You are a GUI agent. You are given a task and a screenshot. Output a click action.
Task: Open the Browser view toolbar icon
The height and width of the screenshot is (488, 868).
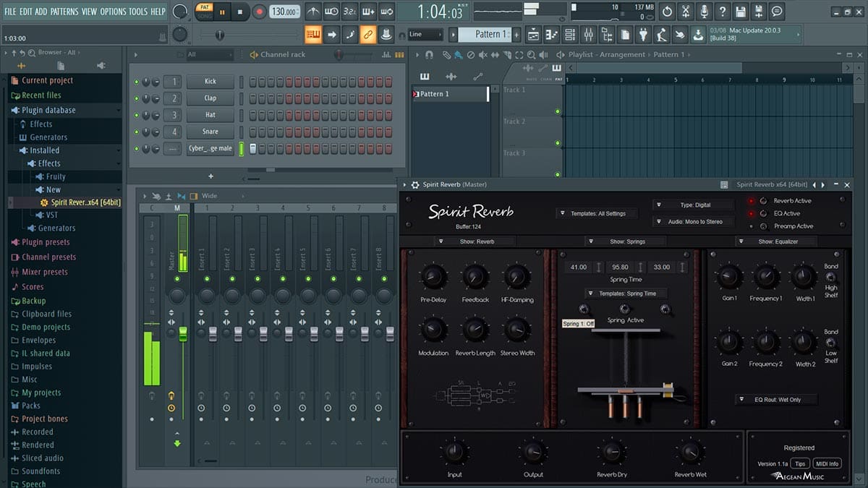[x=606, y=35]
